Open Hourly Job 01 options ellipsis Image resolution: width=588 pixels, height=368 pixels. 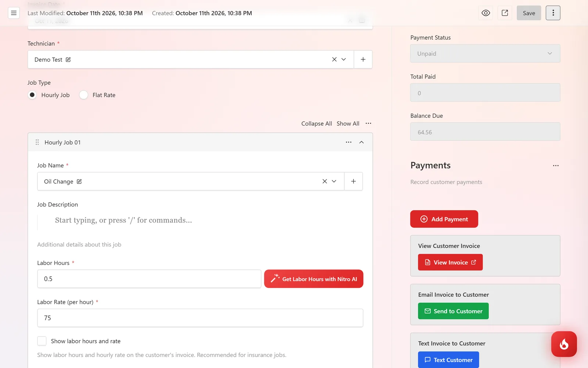[348, 142]
